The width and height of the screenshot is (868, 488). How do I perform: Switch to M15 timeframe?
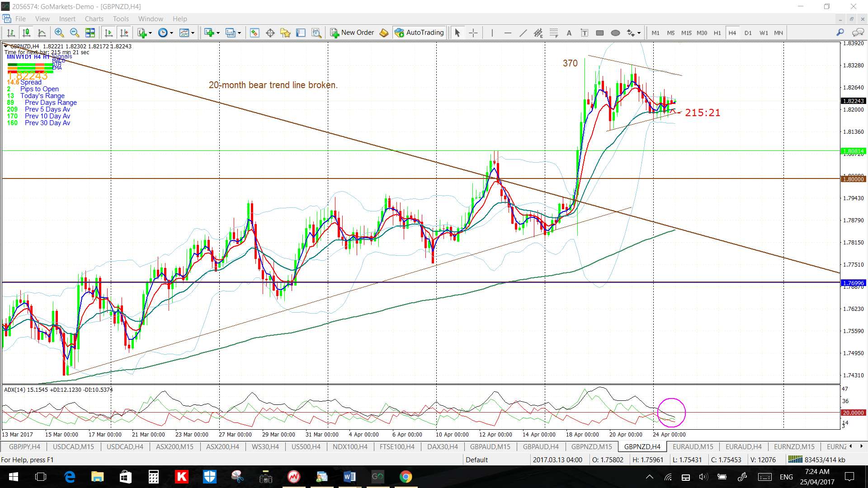(686, 33)
